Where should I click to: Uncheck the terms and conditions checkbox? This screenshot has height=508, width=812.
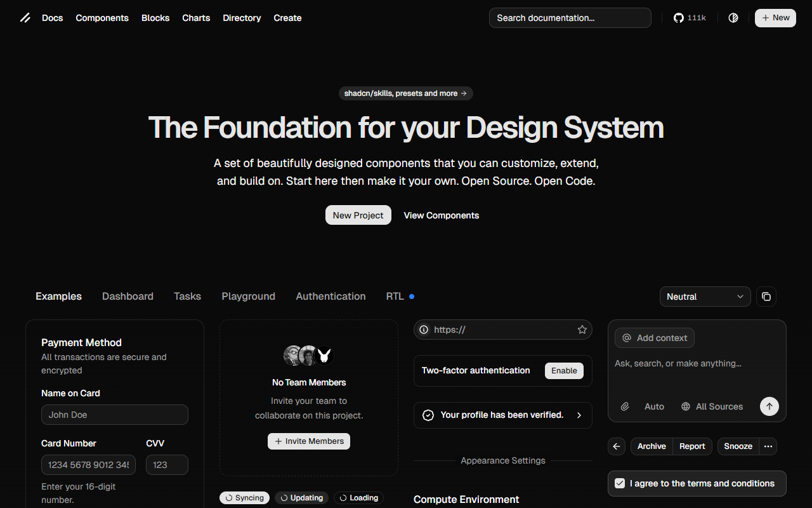tap(619, 483)
